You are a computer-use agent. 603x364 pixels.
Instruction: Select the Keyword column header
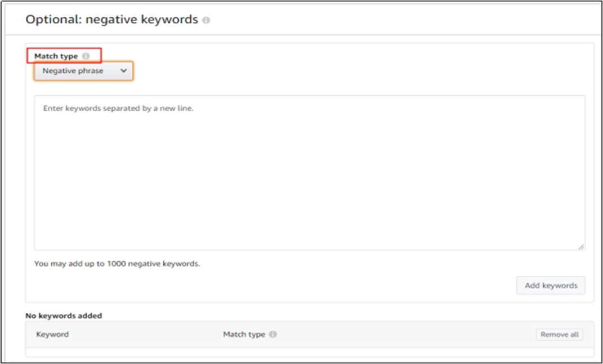coord(52,334)
